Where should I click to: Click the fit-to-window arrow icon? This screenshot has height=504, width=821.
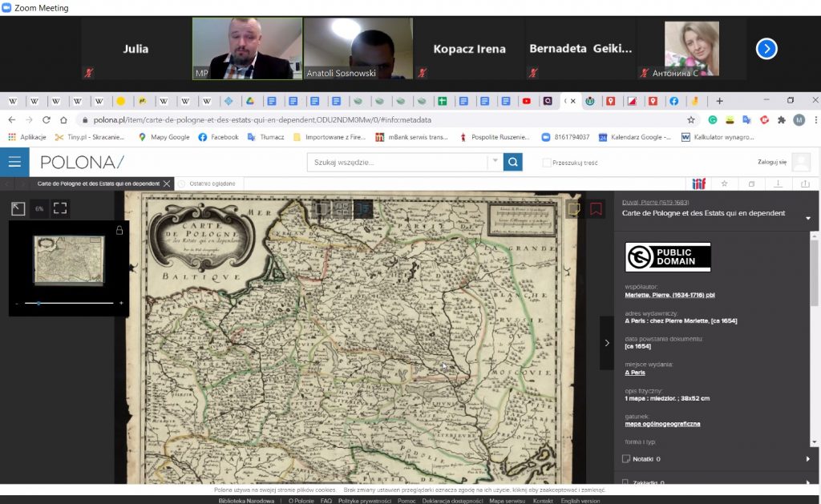click(18, 208)
